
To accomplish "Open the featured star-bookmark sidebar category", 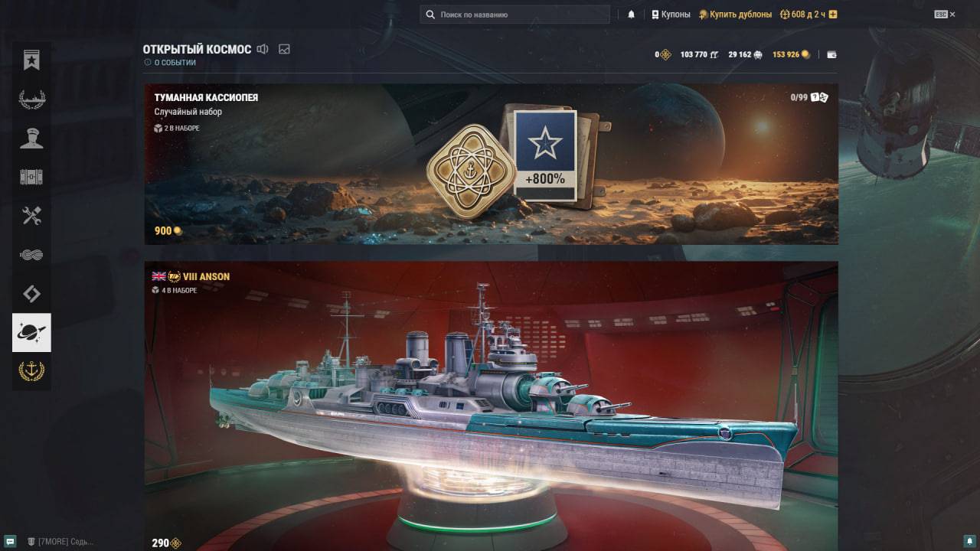I will [x=31, y=61].
